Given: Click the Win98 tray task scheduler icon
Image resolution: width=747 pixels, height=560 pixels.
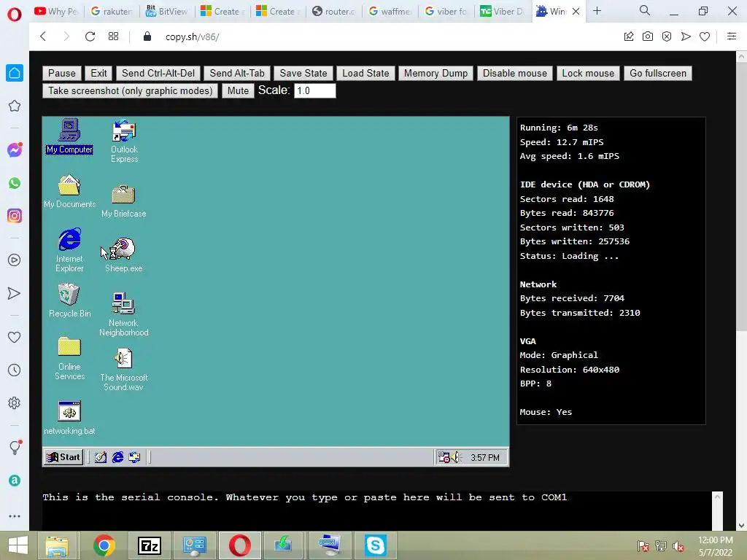Looking at the screenshot, I should tap(444, 457).
